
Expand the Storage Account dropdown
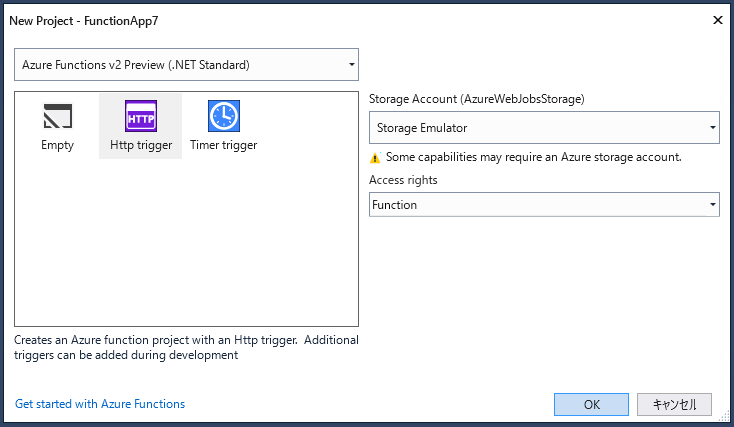(x=543, y=128)
